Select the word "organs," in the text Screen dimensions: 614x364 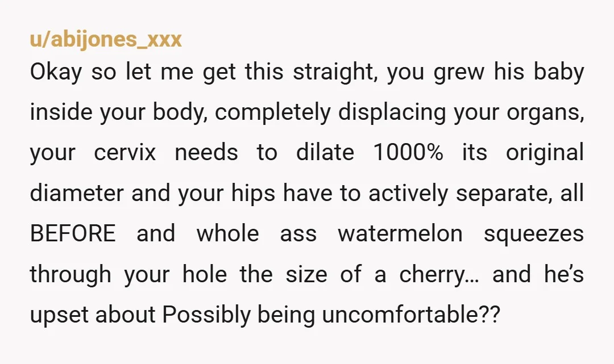545,114
